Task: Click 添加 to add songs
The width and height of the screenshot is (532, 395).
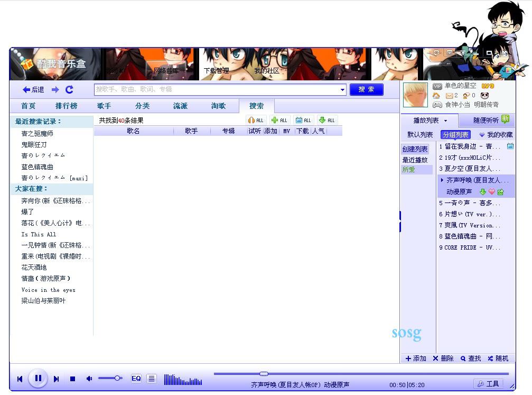Action: pyautogui.click(x=416, y=359)
